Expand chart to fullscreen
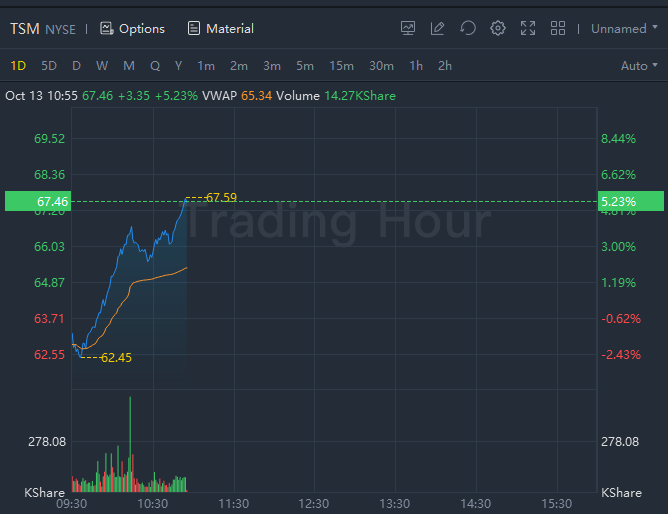The width and height of the screenshot is (668, 514). tap(528, 28)
